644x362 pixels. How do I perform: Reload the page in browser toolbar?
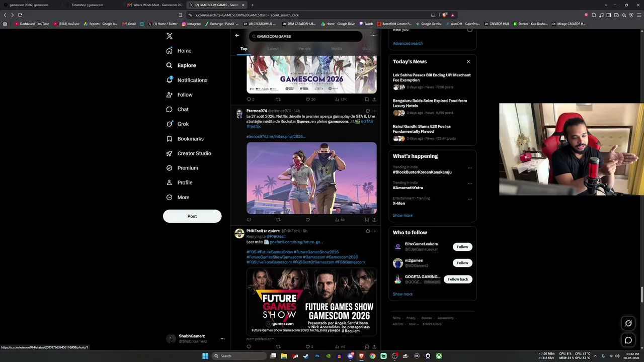[20, 15]
